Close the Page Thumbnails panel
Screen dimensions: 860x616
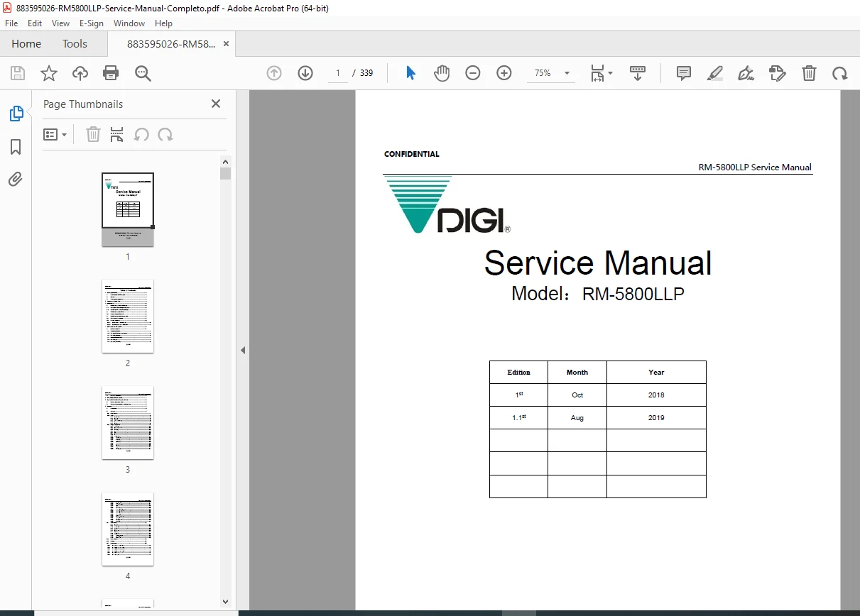[216, 104]
